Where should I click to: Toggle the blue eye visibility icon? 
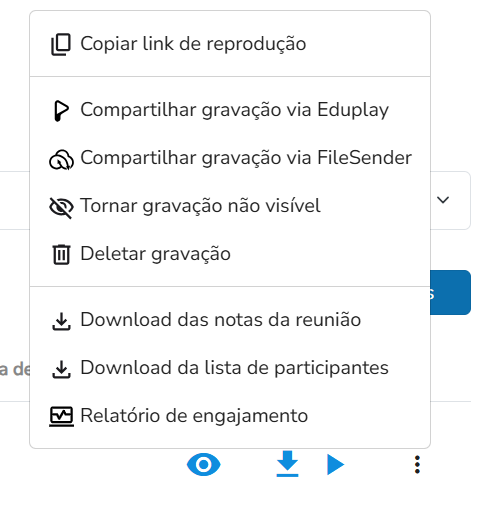pyautogui.click(x=204, y=465)
